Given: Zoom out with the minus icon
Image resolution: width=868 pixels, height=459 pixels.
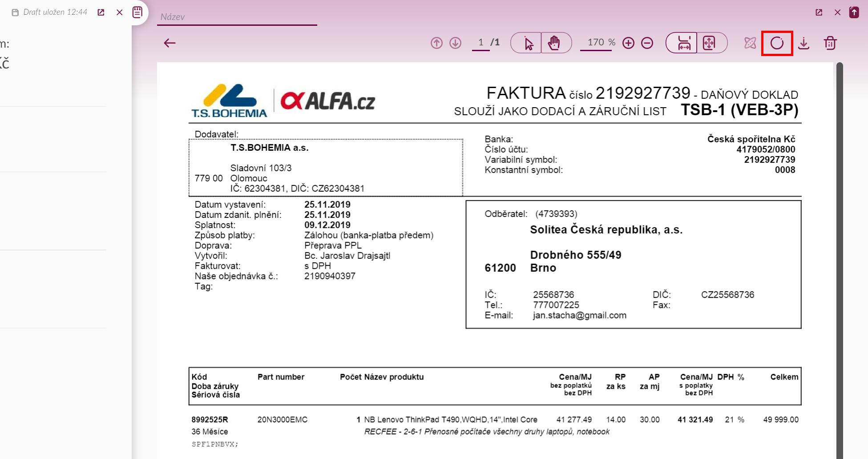Looking at the screenshot, I should coord(647,43).
